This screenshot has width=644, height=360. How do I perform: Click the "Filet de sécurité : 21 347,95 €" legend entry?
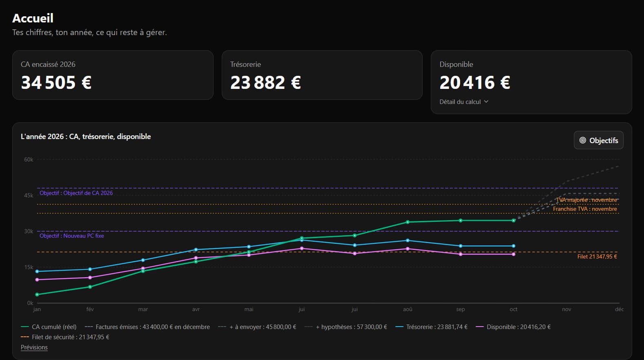pyautogui.click(x=65, y=337)
